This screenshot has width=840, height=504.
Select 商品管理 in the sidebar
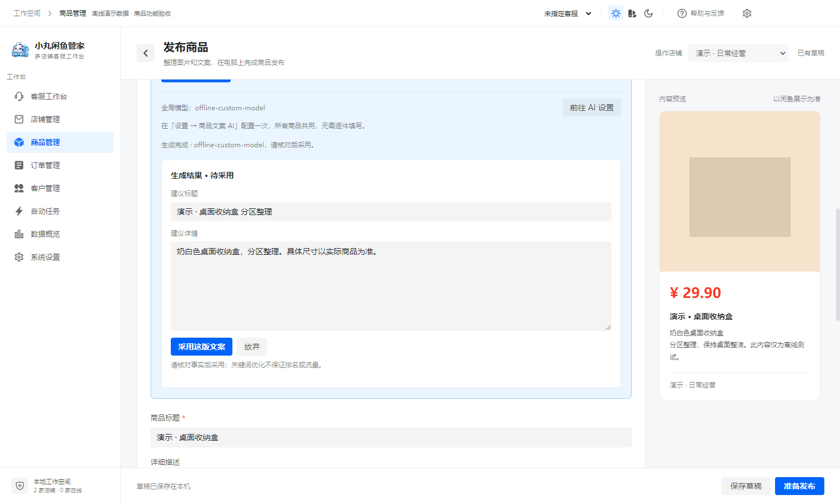click(x=60, y=142)
